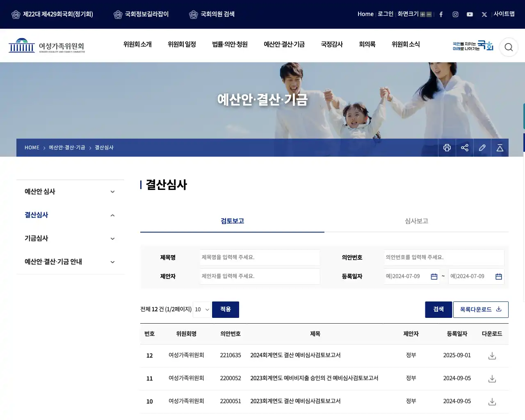Screen dimensions: 525x420
Task: Click the pencil edit icon
Action: [482, 148]
